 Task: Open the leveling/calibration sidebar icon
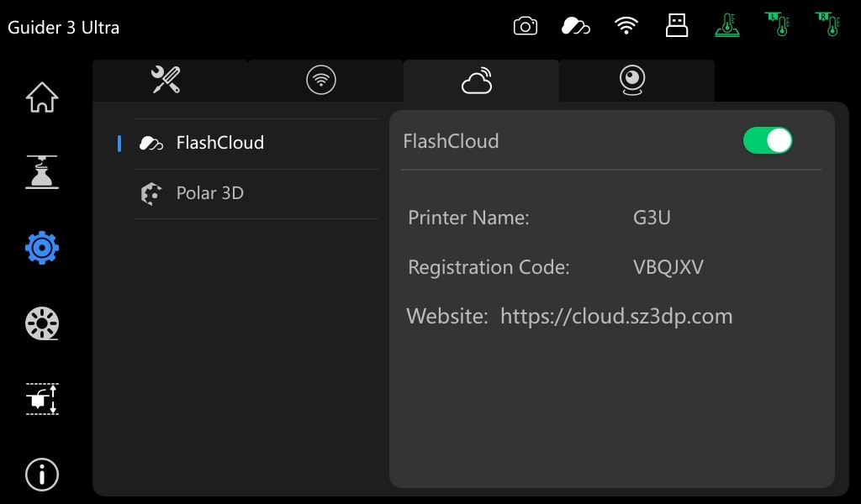(42, 399)
